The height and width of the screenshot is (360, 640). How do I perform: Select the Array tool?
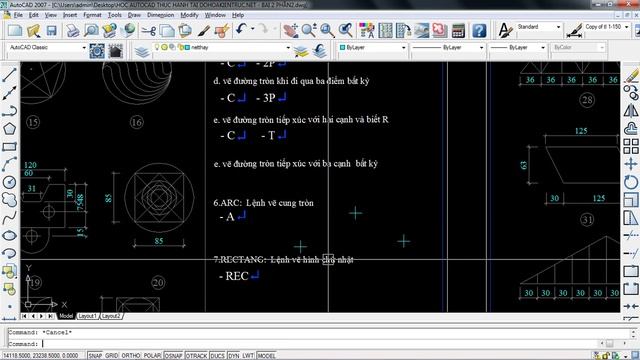point(631,146)
